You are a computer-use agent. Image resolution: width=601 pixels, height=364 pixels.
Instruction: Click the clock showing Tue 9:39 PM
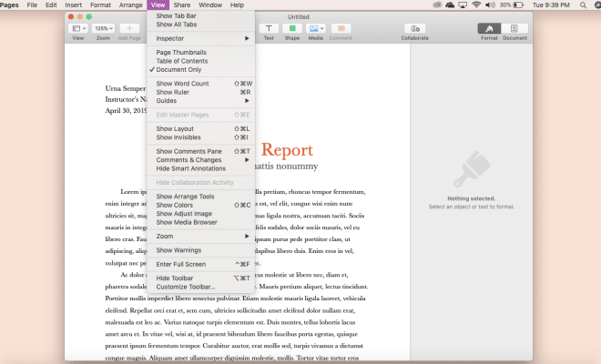pos(551,5)
